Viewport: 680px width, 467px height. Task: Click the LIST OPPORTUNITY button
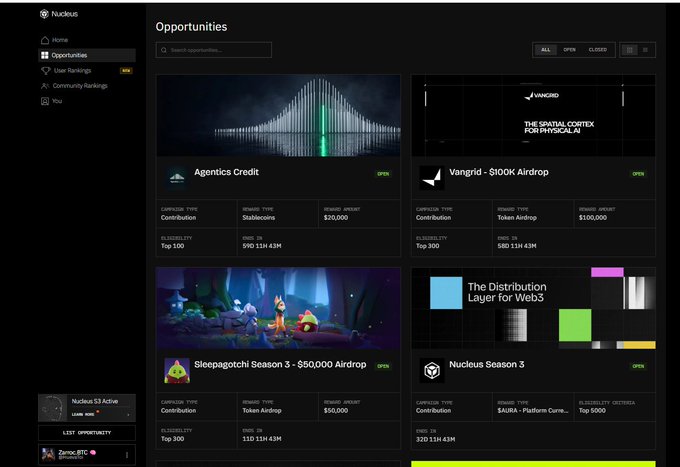click(x=87, y=433)
